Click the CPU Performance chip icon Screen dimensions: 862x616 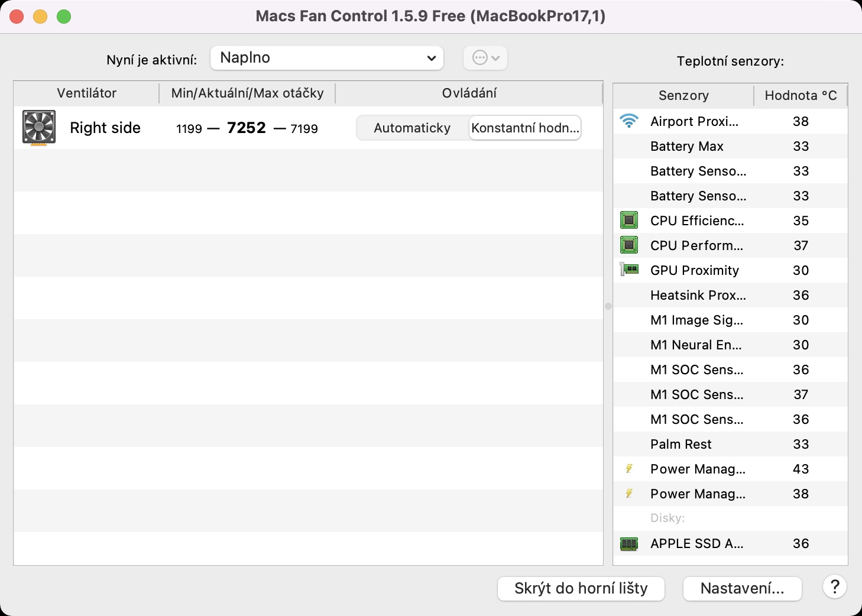(x=629, y=245)
